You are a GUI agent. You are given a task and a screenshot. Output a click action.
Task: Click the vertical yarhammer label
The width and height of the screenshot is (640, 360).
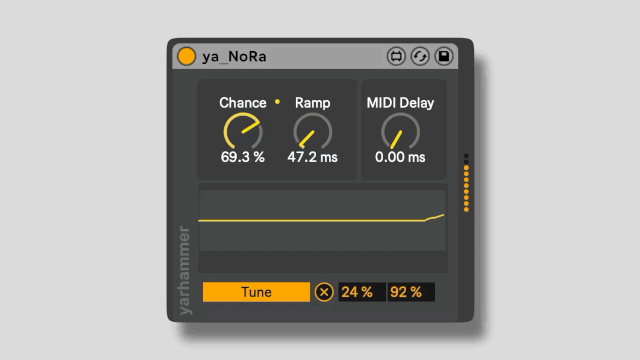[x=184, y=270]
